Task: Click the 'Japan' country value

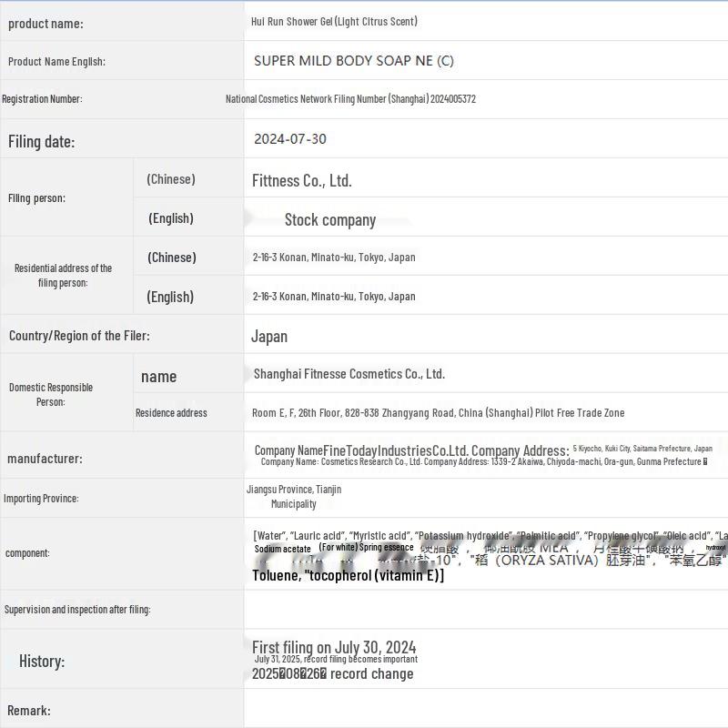Action: [268, 337]
